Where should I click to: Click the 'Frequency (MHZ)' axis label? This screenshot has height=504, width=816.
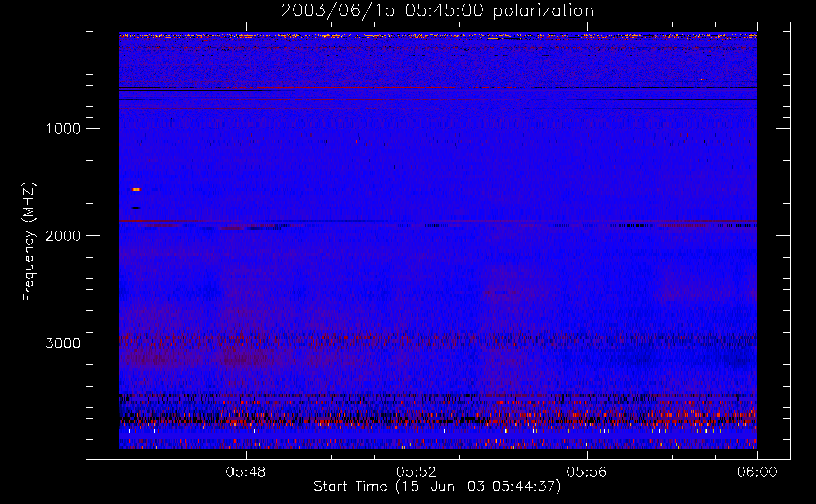(x=29, y=242)
